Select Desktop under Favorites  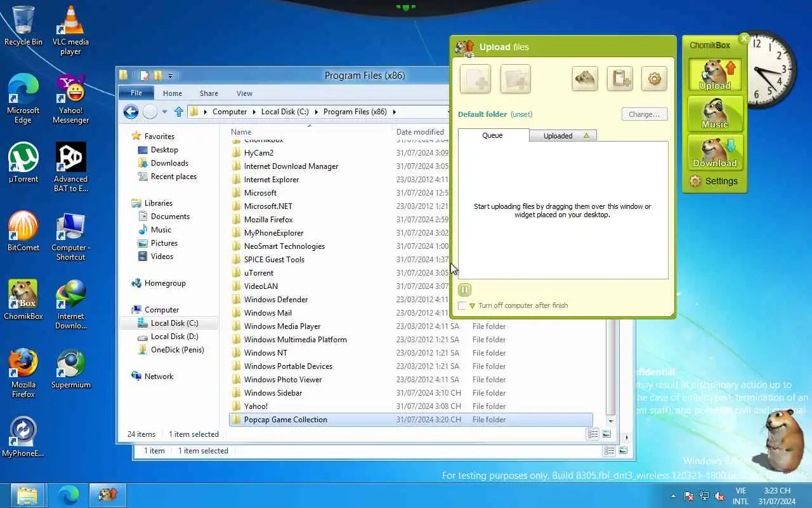point(164,150)
